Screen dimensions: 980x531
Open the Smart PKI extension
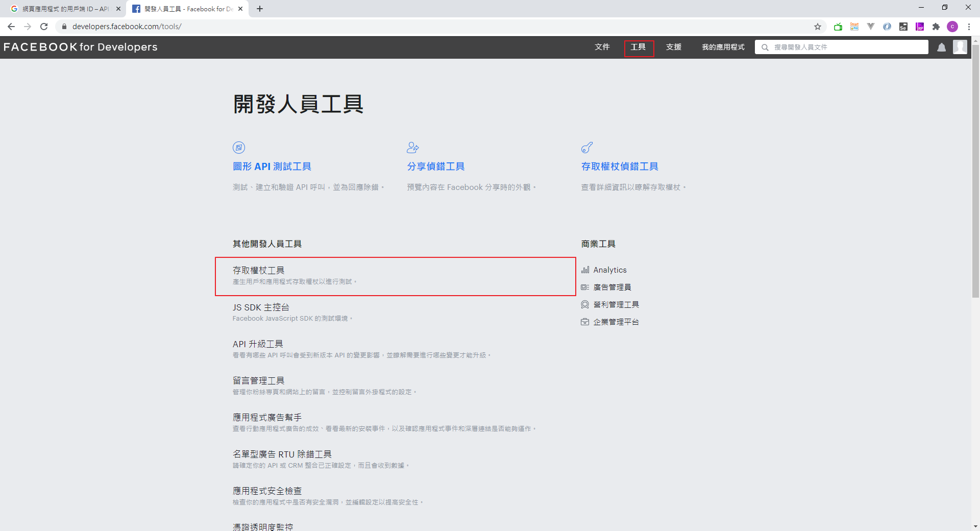coord(854,27)
